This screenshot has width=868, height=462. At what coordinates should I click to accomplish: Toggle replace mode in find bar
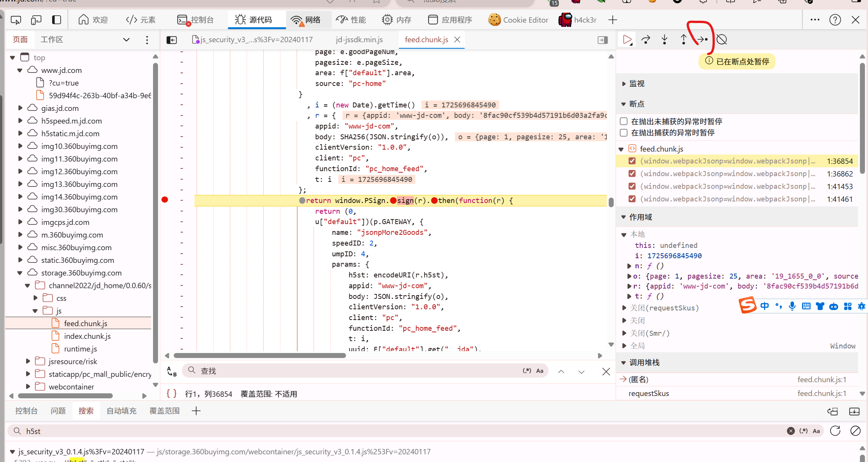pos(171,371)
